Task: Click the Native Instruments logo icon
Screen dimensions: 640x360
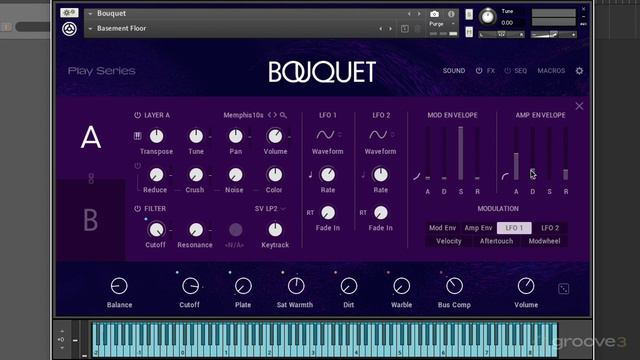Action: (69, 29)
